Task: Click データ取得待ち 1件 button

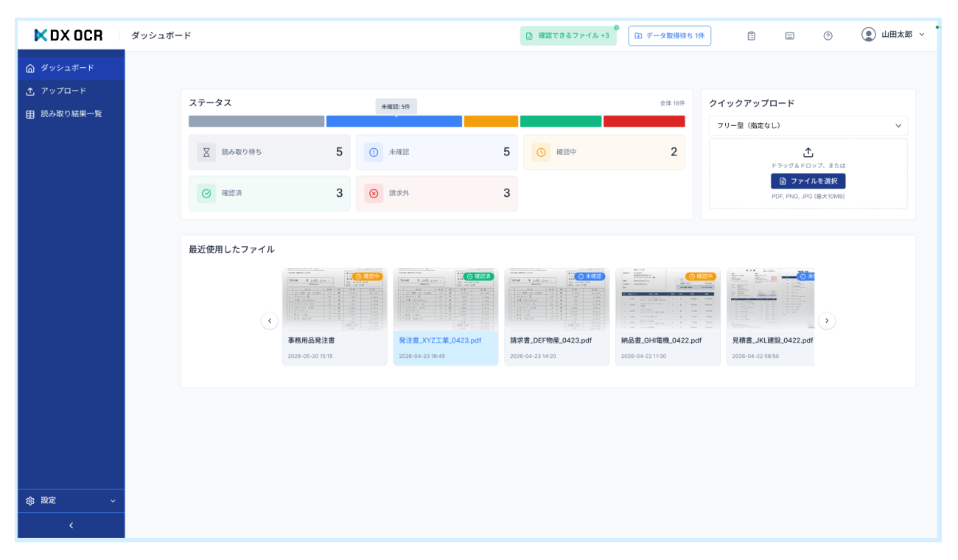Action: (670, 35)
